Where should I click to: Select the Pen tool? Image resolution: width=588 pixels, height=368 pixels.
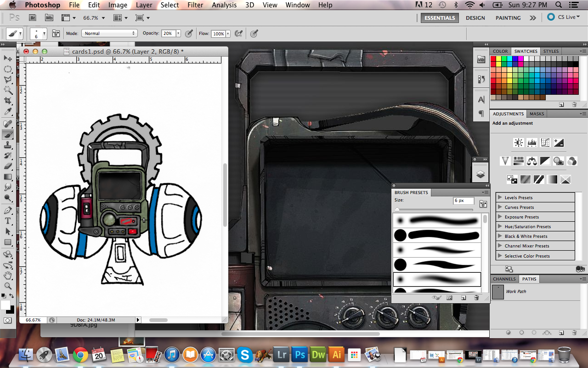tap(8, 210)
